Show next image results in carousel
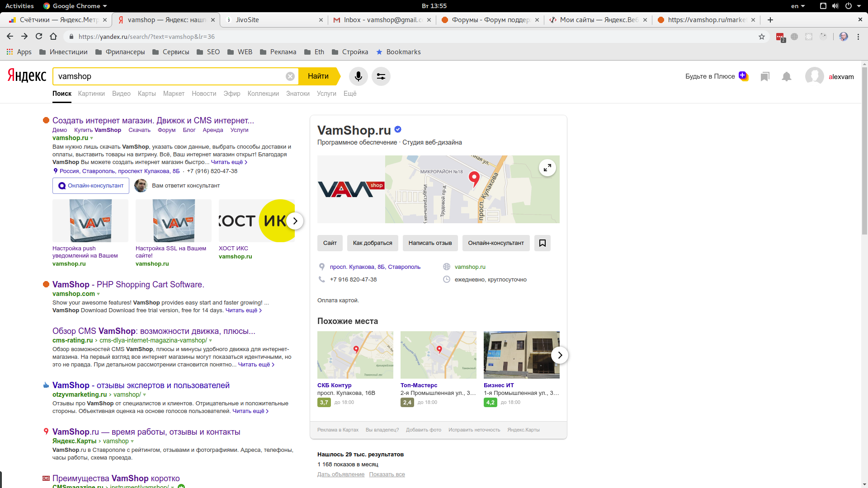Image resolution: width=868 pixels, height=488 pixels. [x=295, y=221]
